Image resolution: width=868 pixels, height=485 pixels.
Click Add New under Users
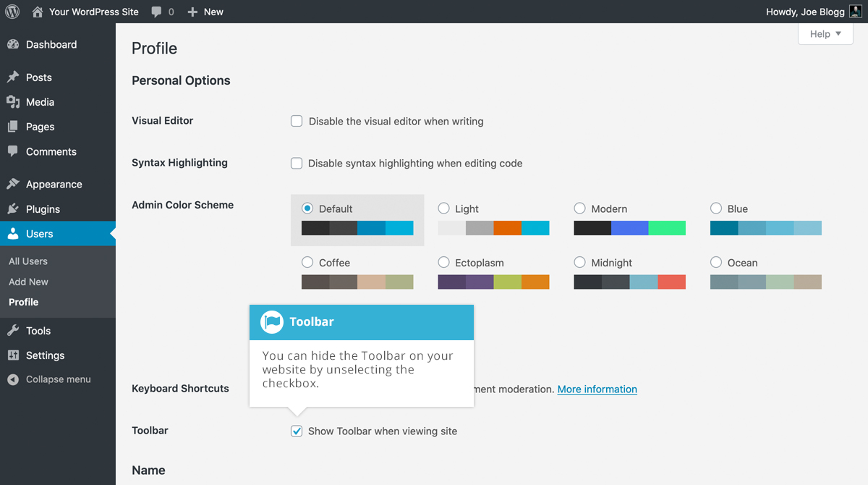coord(28,282)
